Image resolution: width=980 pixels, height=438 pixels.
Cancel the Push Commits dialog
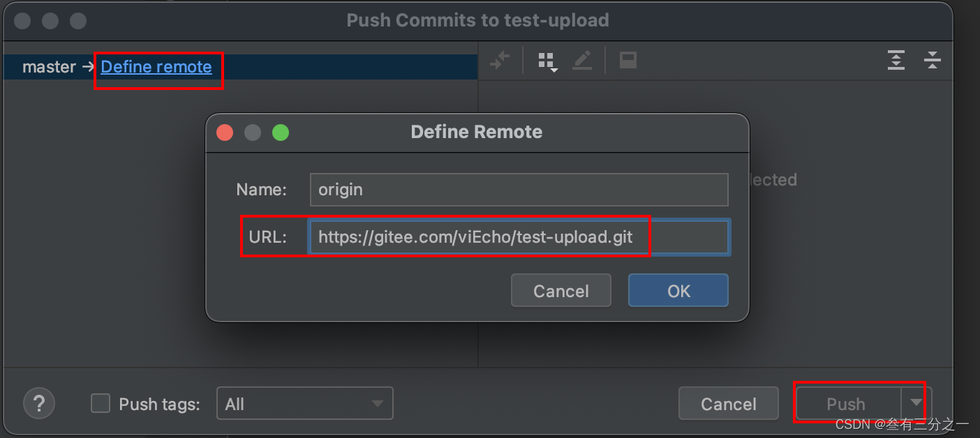coord(728,404)
